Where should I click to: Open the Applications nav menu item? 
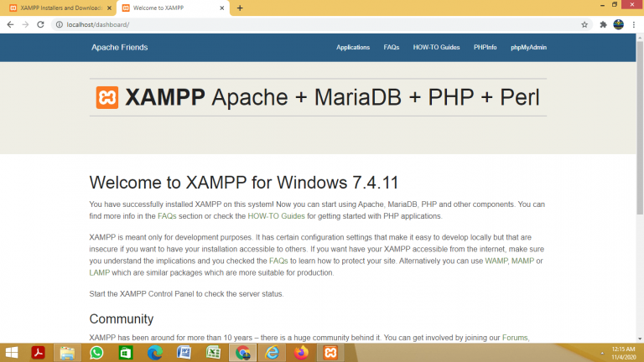click(353, 48)
